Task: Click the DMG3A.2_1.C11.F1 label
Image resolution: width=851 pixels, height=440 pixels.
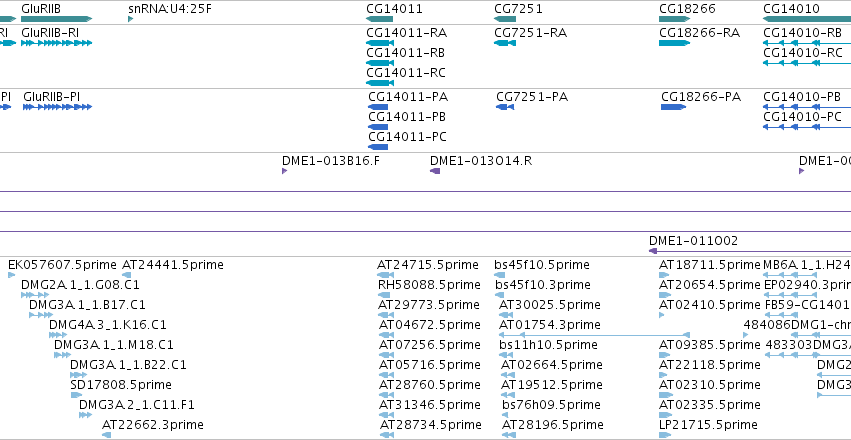Action: click(137, 405)
